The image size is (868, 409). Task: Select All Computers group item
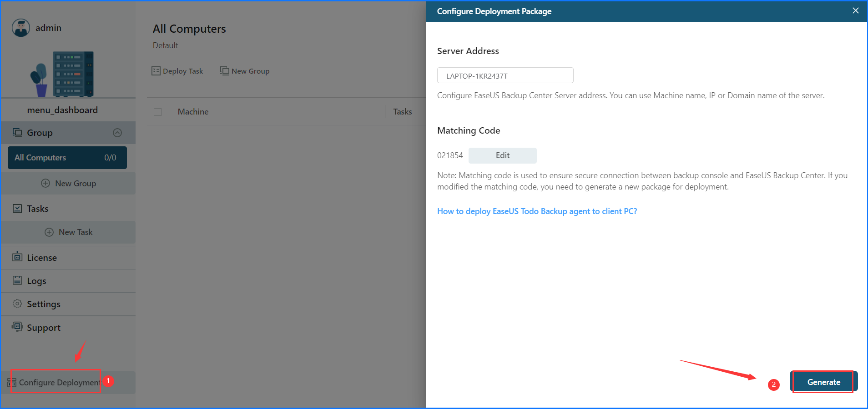pos(67,158)
